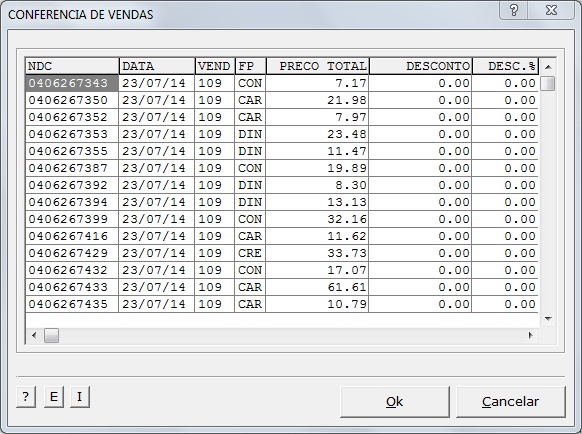Click the horizontal scrollbar left arrow
This screenshot has height=434, width=582.
[34, 336]
